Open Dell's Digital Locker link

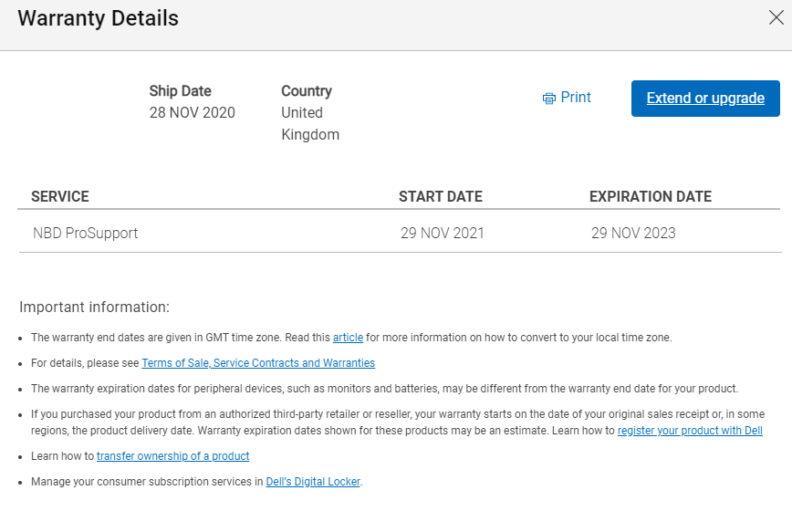313,482
